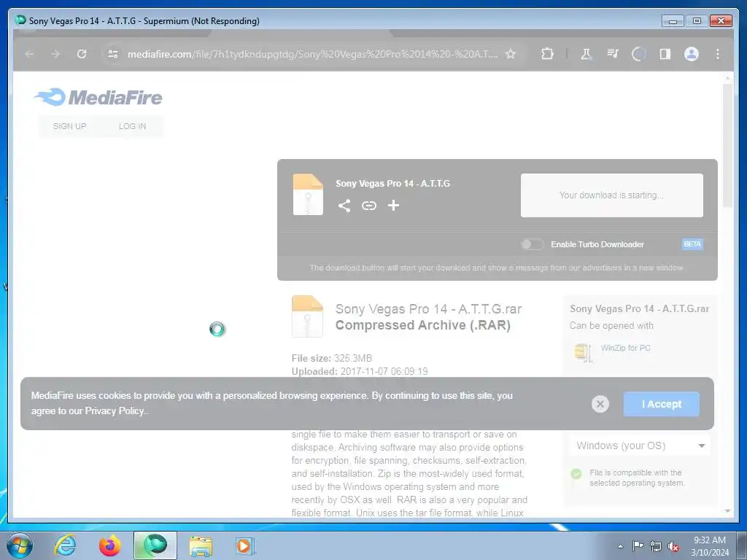
Task: Open site information icon in address bar
Action: [x=113, y=54]
